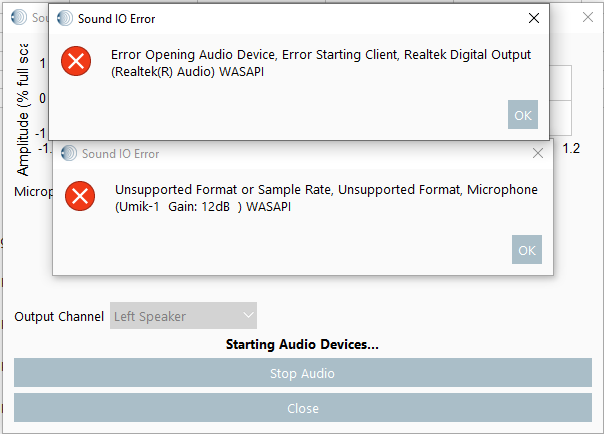Click the arrow of the Left Speaker combo box
This screenshot has height=434, width=604.
[248, 316]
